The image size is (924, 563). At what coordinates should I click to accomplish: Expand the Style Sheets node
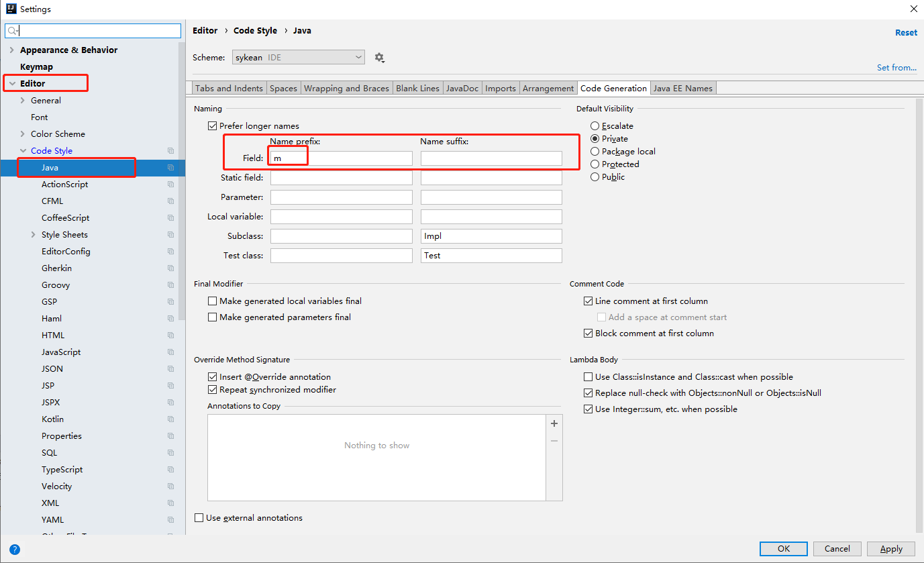click(34, 235)
